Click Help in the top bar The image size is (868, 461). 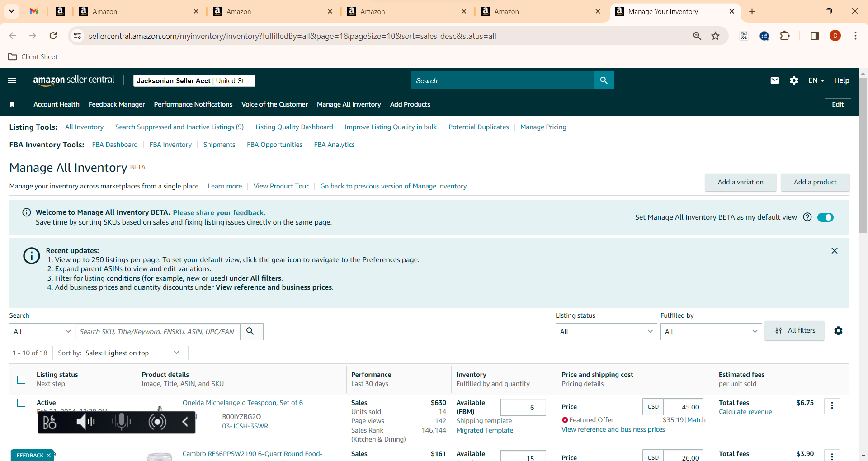click(842, 80)
